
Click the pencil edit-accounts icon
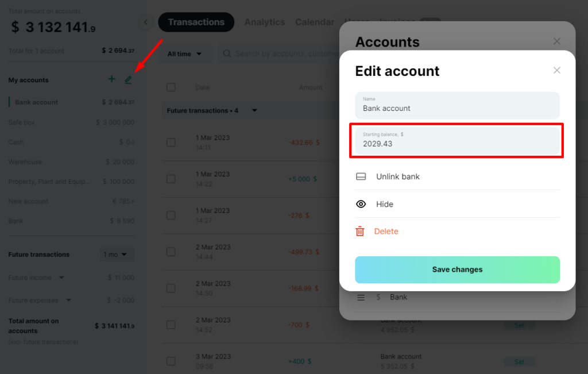click(128, 79)
